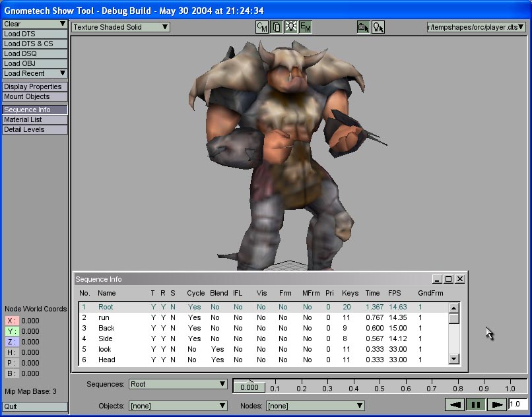Click the Mip Map Base: 3 label
Image resolution: width=532 pixels, height=417 pixels.
coord(30,391)
